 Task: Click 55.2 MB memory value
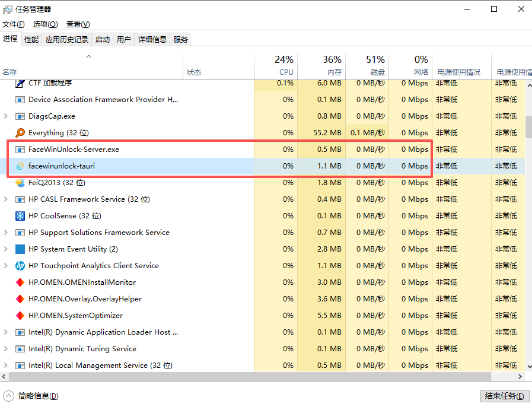point(327,133)
